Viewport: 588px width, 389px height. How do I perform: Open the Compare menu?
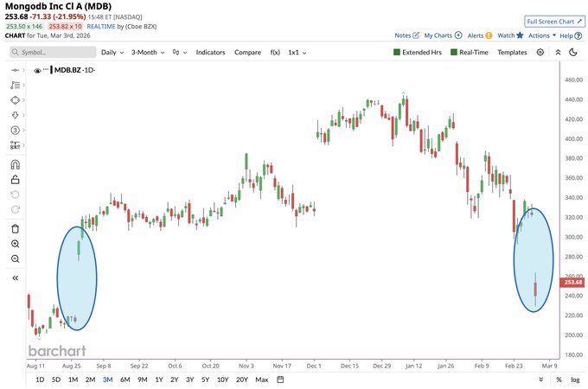pyautogui.click(x=247, y=52)
